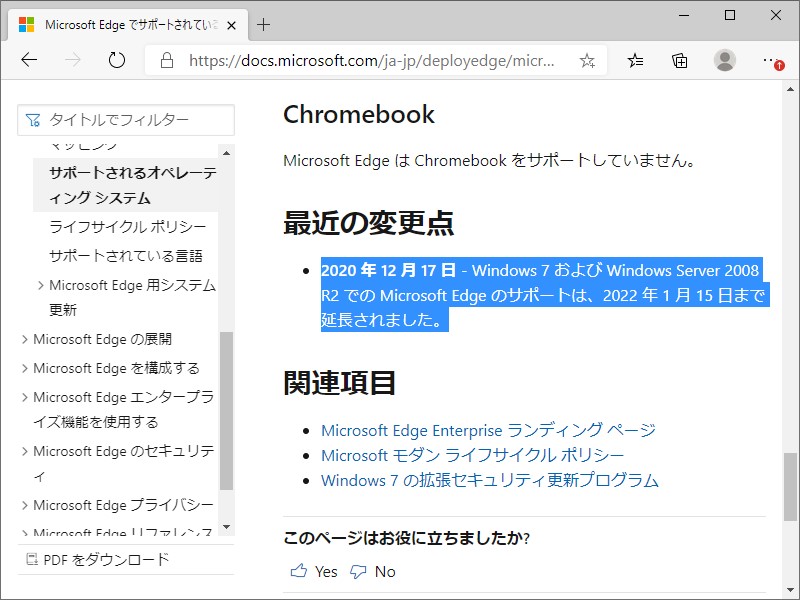This screenshot has width=800, height=600.
Task: Click page scrollbar down arrow
Action: [x=791, y=591]
